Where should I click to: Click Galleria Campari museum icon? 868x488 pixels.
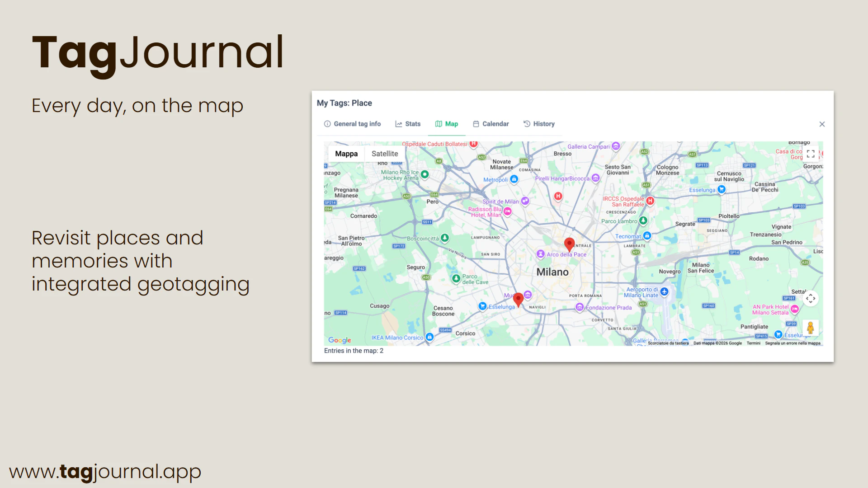(x=616, y=146)
